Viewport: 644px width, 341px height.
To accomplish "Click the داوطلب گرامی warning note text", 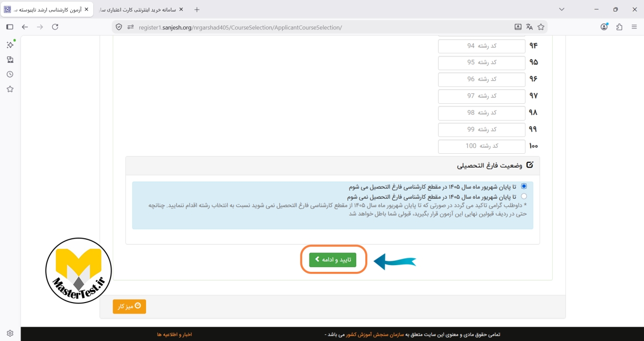I will point(337,209).
